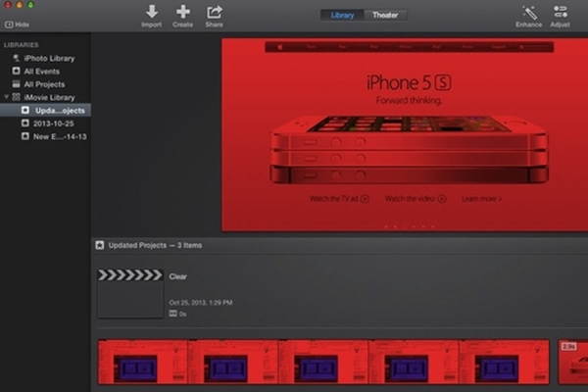Click star icon beside New E...-14-13
The width and height of the screenshot is (588, 392).
click(25, 136)
